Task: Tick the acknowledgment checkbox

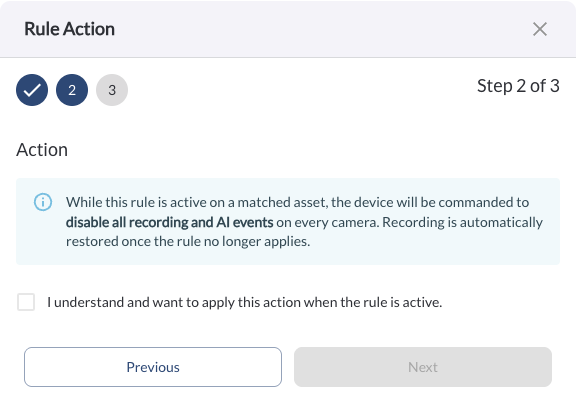Action: point(26,302)
